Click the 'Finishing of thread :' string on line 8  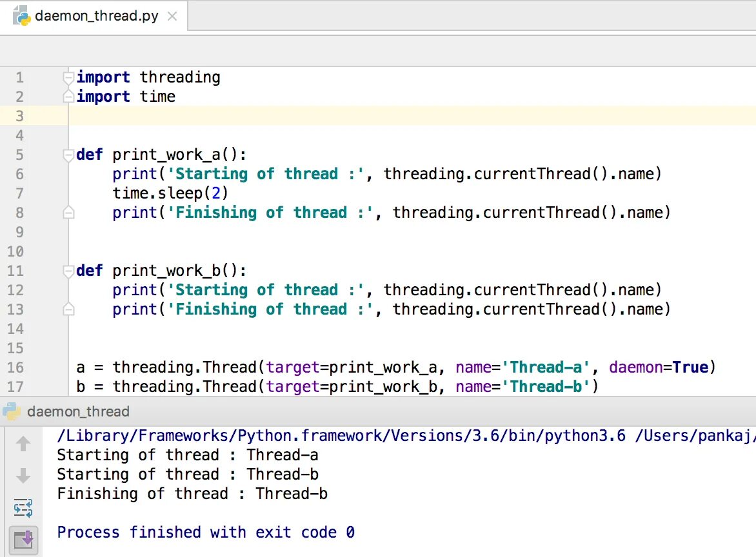tap(270, 213)
